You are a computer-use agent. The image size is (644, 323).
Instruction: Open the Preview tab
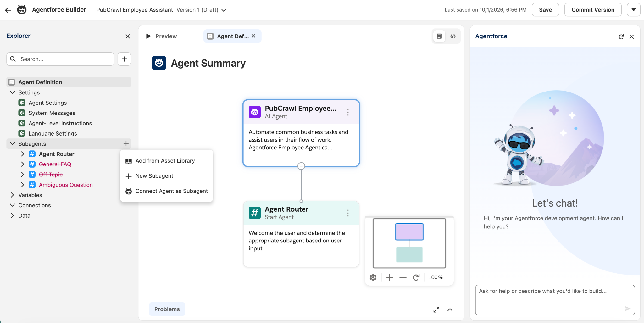[x=162, y=36]
